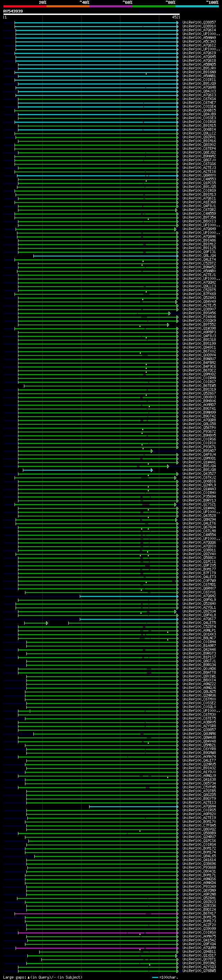
Task: Click the purple ~60% identity legend bar
Action: 111,6
